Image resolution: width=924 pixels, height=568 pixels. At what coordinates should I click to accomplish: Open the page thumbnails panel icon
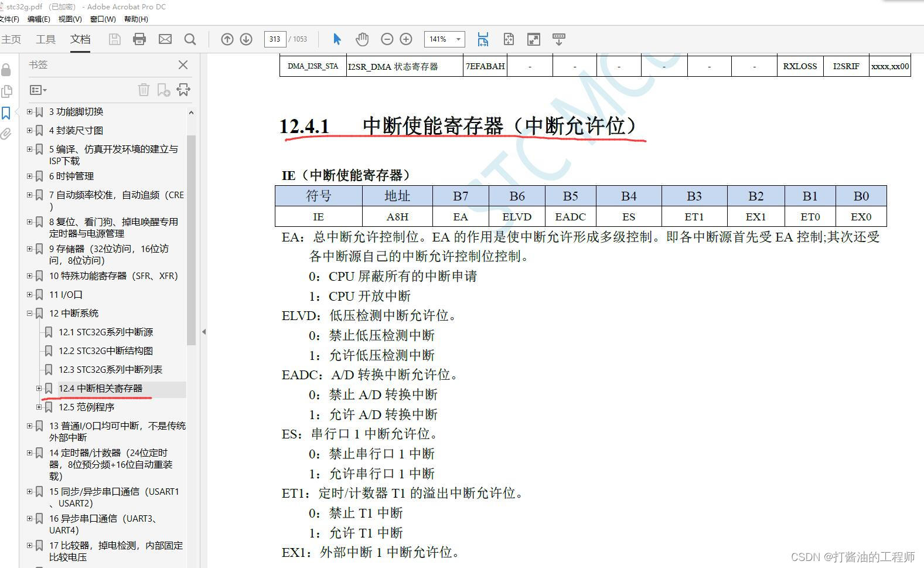(x=6, y=91)
